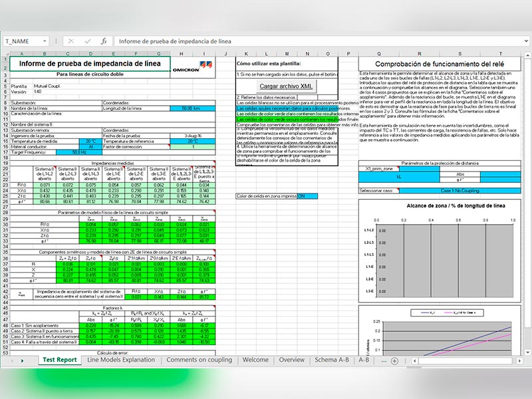Select the Schema A-B sheet tab
The width and height of the screenshot is (532, 399).
click(x=332, y=360)
